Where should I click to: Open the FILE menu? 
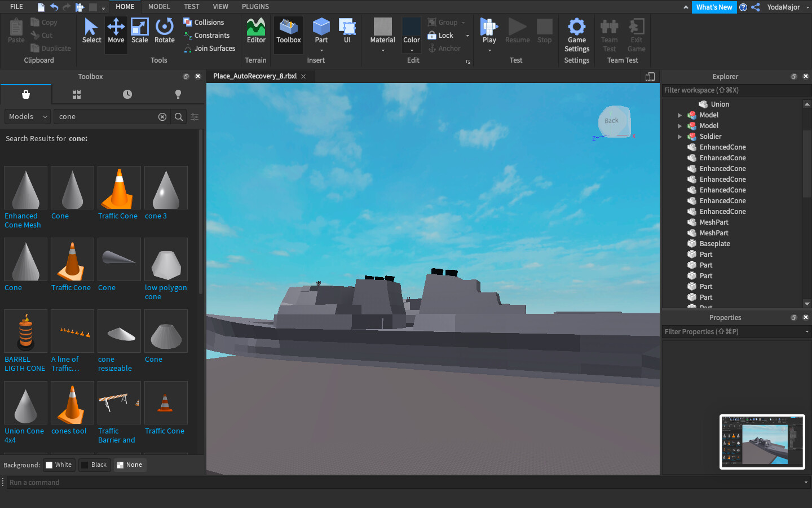point(17,7)
